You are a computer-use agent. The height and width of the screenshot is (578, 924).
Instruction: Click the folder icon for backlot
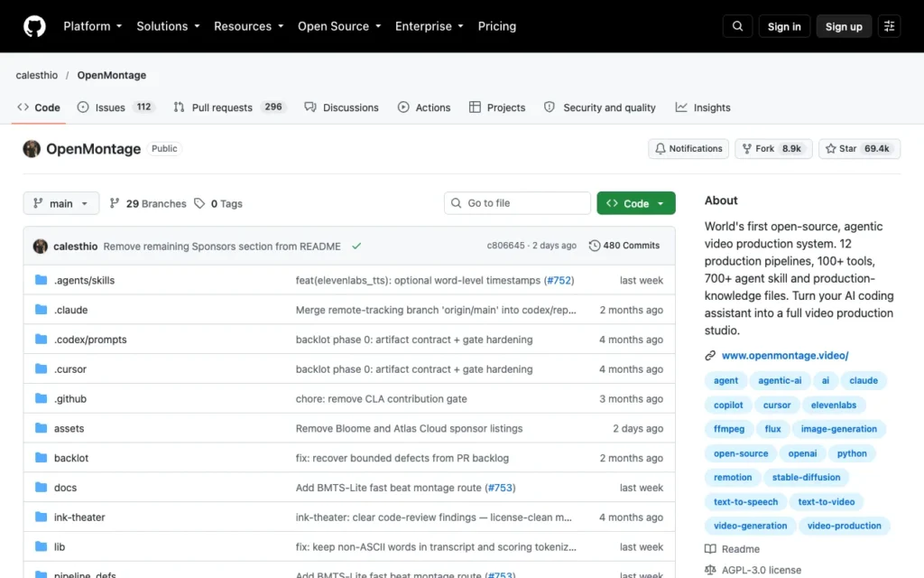click(x=41, y=458)
